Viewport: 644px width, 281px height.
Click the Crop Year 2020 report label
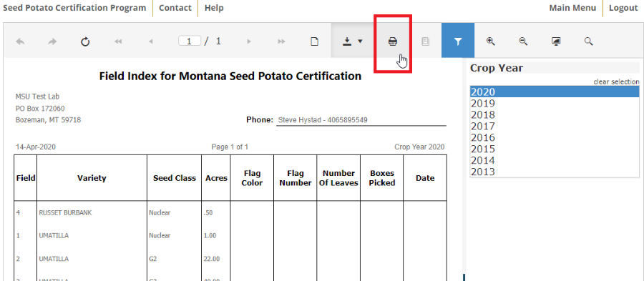coord(419,147)
